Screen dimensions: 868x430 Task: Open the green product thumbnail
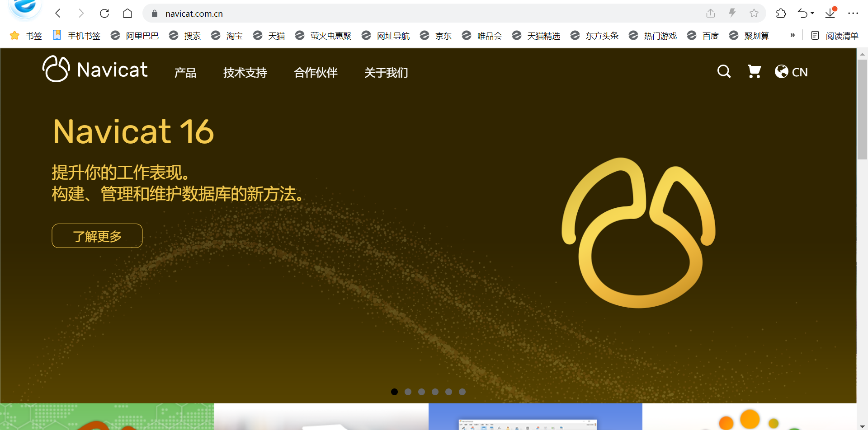tap(107, 416)
